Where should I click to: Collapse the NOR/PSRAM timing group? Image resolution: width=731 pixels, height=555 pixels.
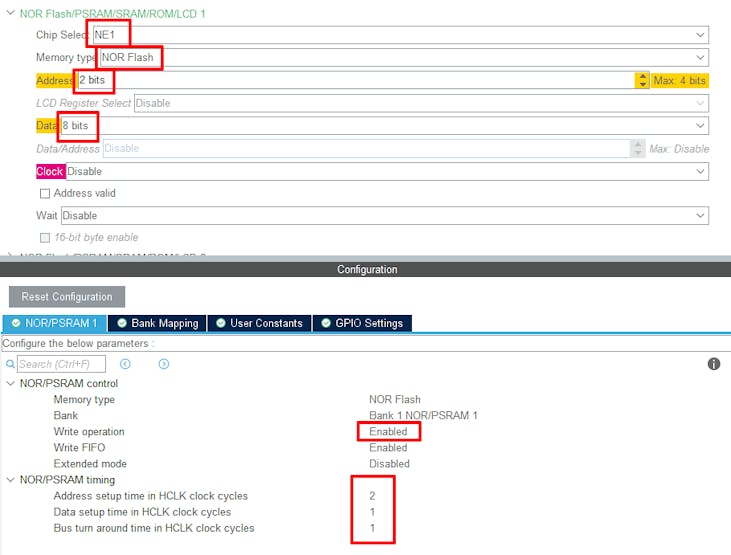[10, 479]
